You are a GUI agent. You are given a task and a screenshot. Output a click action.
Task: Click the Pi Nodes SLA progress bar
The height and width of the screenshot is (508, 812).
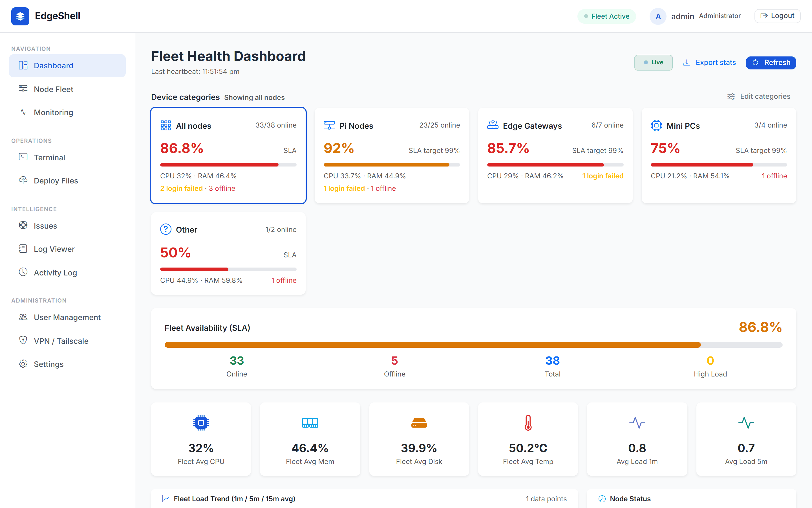(x=392, y=165)
